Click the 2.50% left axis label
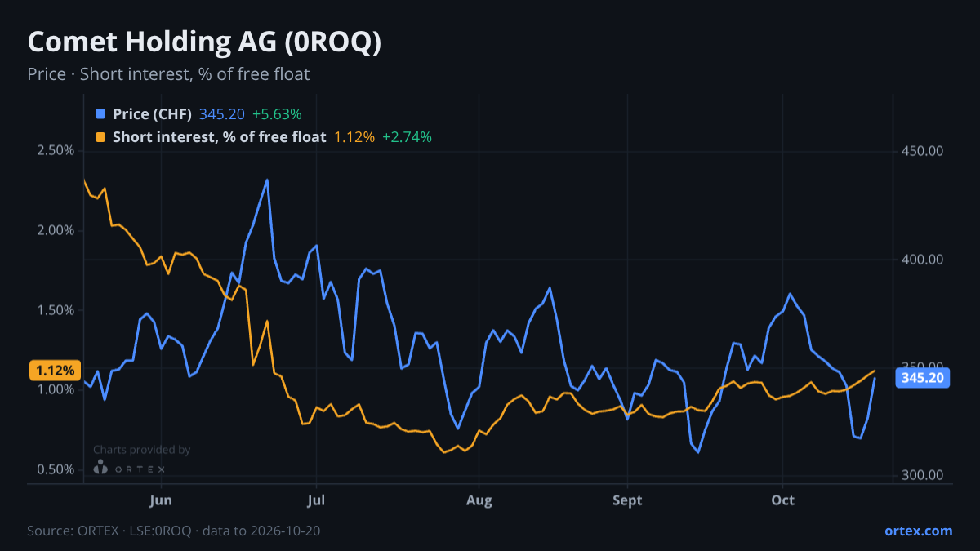Image resolution: width=980 pixels, height=551 pixels. coord(56,151)
